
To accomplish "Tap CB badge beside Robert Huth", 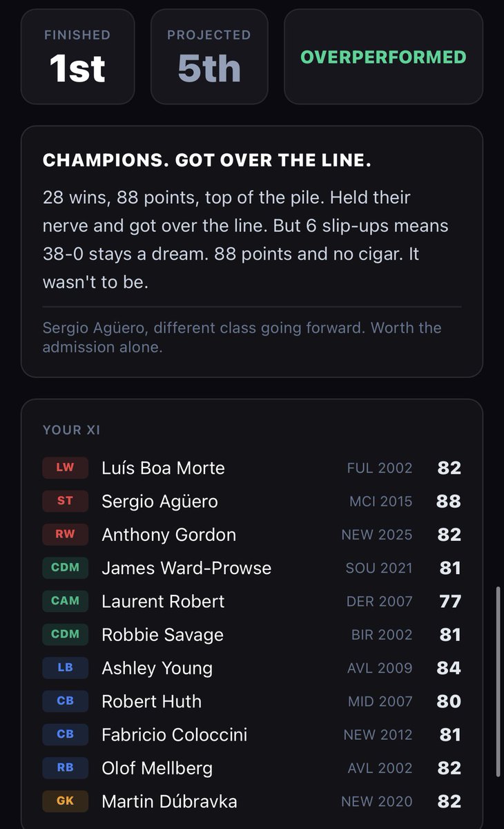I will [65, 701].
